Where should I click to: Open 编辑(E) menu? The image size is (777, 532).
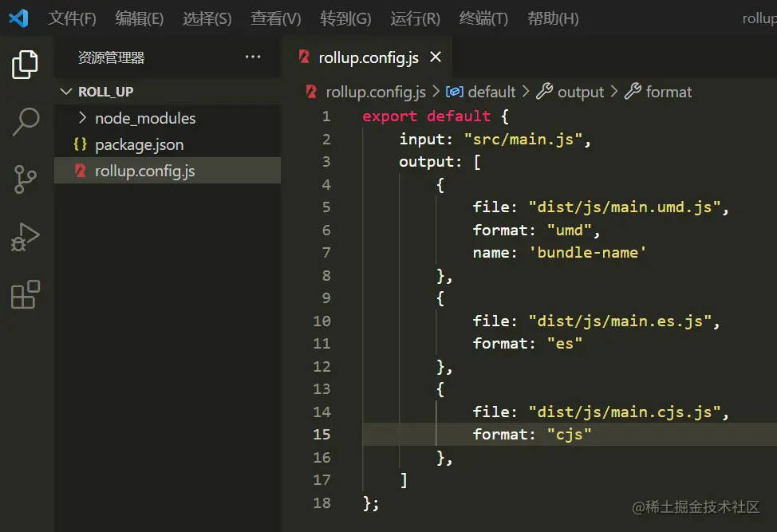pos(140,18)
